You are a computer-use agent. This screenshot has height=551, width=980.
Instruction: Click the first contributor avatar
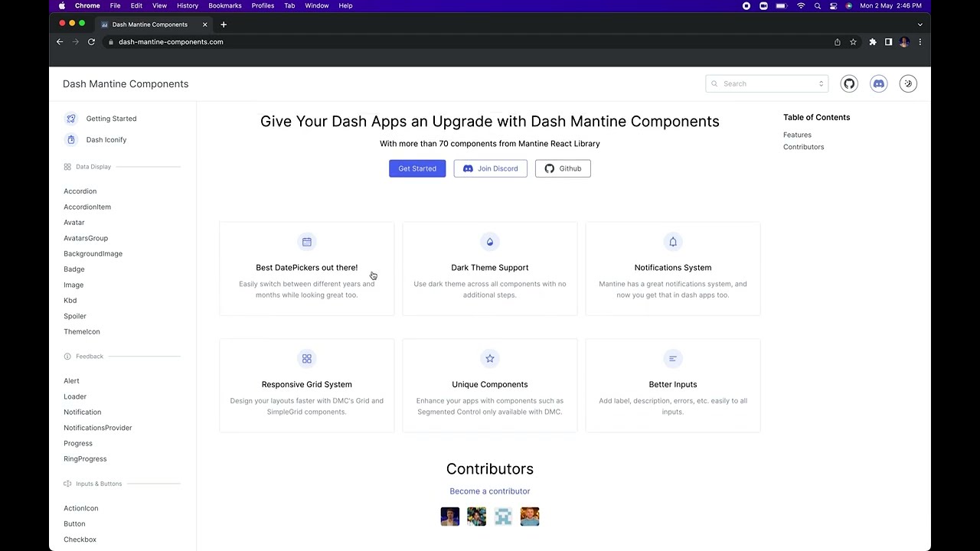450,517
